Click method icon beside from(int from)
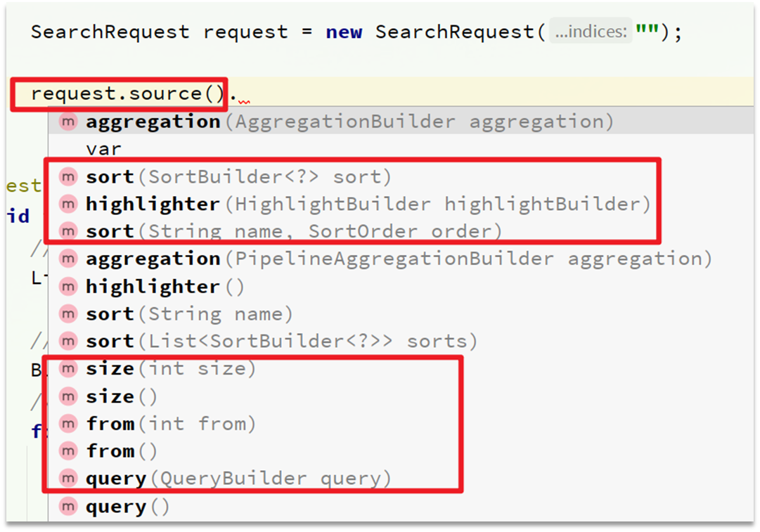This screenshot has height=532, width=760. tap(68, 424)
